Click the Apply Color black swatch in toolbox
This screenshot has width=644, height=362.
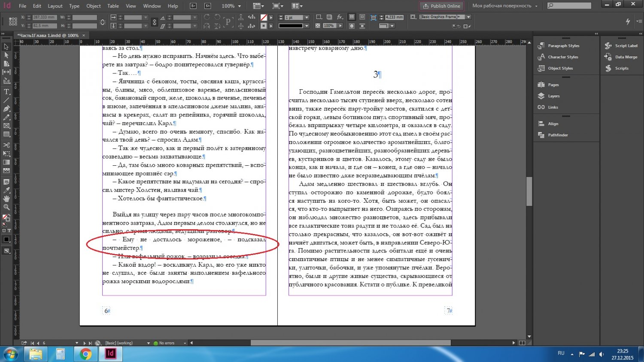click(x=7, y=240)
